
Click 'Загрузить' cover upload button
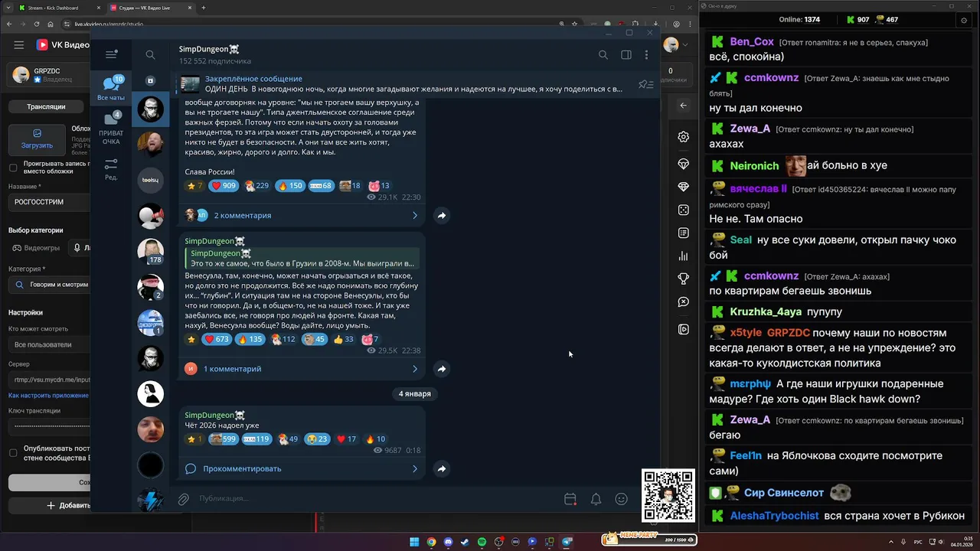tap(37, 139)
